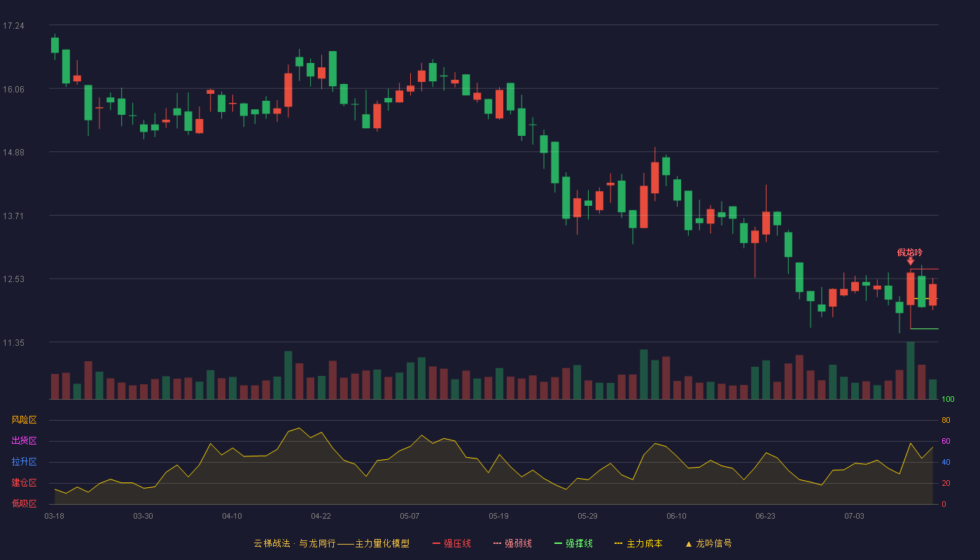Click the magenta 60 indicator axis value
The width and height of the screenshot is (980, 560).
pyautogui.click(x=946, y=441)
